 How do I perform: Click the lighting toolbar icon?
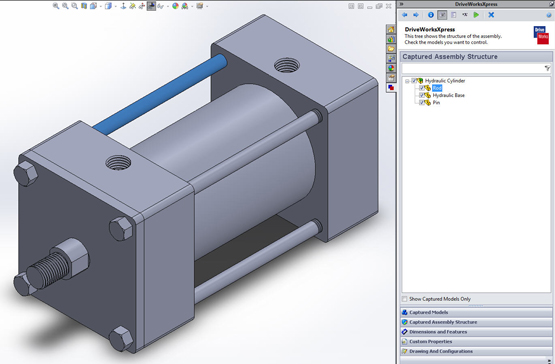[x=132, y=6]
